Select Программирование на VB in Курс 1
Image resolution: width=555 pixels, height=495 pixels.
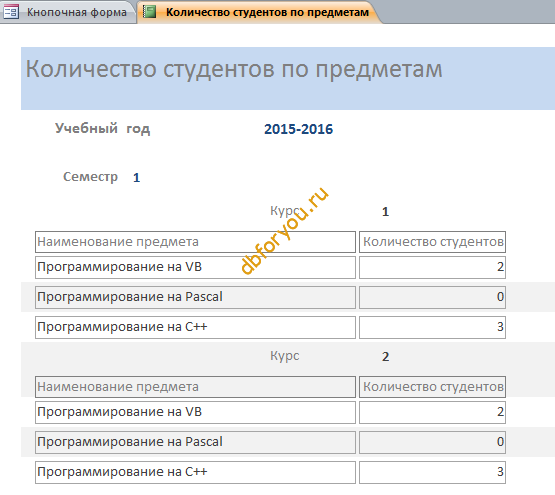click(195, 267)
